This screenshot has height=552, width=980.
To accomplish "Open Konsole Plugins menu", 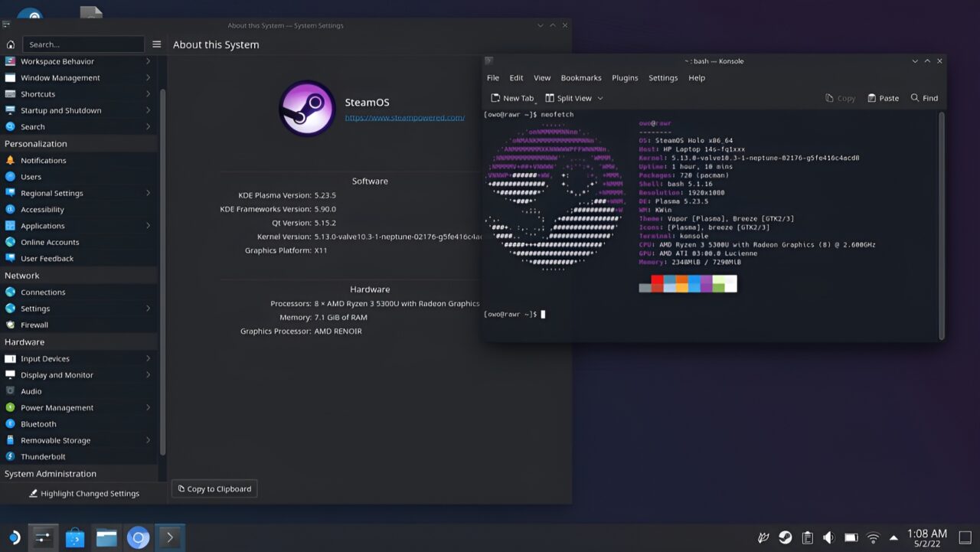I will [x=625, y=78].
